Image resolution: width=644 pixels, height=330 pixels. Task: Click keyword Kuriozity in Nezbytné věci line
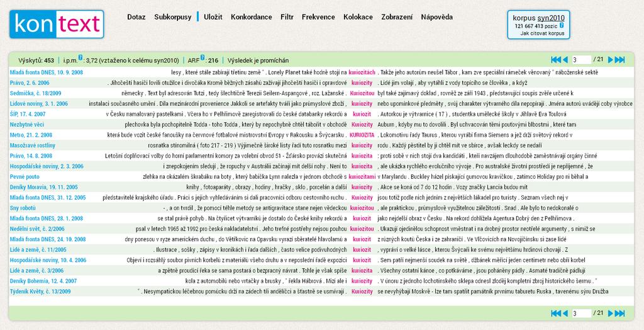pos(362,125)
